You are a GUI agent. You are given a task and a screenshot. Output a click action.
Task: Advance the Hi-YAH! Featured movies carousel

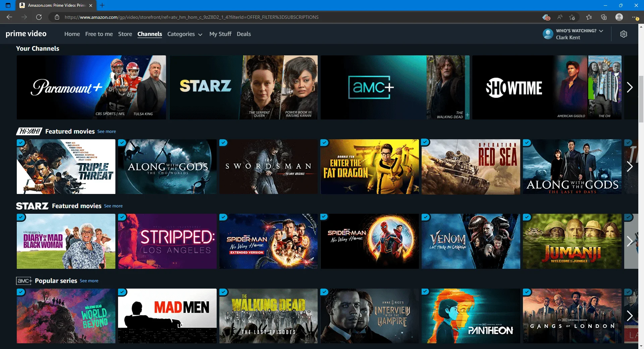(630, 166)
